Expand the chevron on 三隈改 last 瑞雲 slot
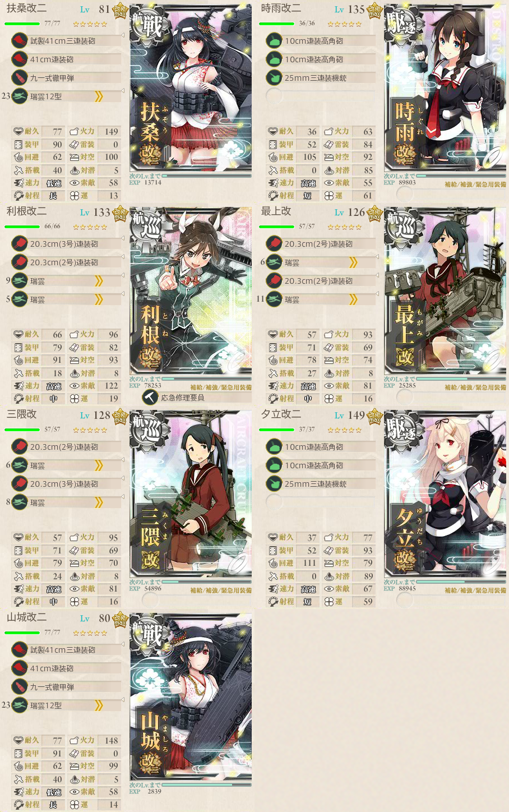This screenshot has height=812, width=509. pyautogui.click(x=99, y=502)
